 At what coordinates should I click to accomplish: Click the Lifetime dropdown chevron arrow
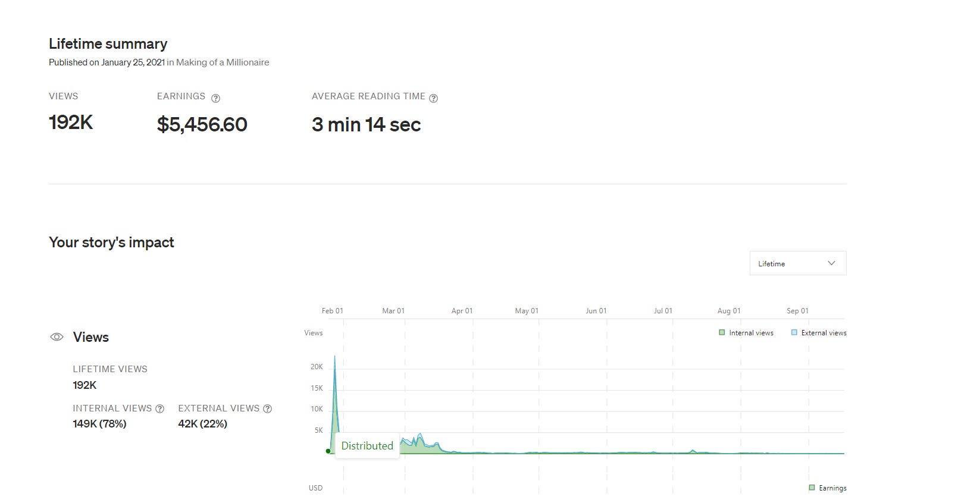832,263
